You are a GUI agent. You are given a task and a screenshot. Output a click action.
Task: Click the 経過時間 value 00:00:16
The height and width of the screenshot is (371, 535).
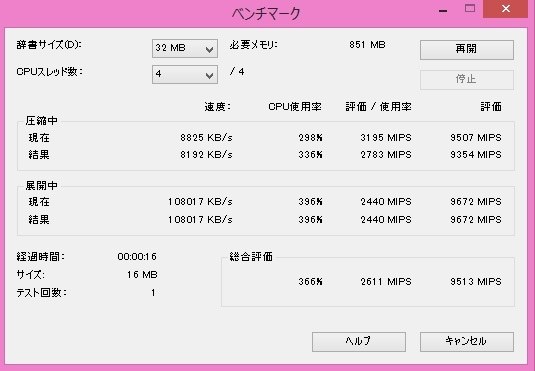(137, 256)
